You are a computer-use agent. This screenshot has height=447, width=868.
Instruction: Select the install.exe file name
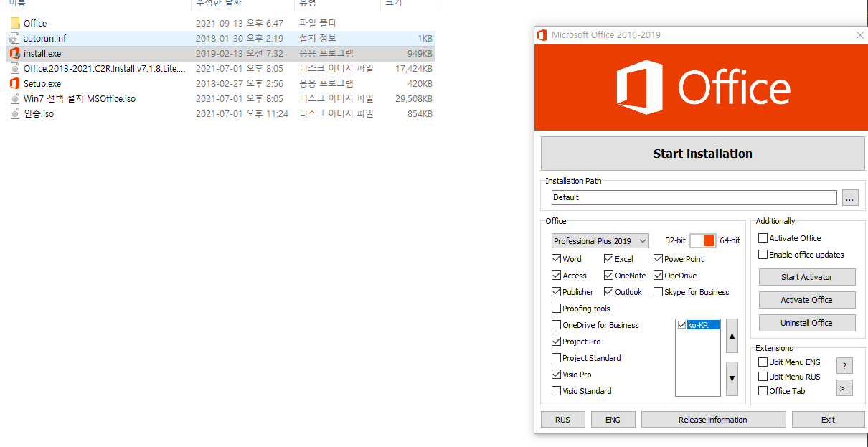42,53
